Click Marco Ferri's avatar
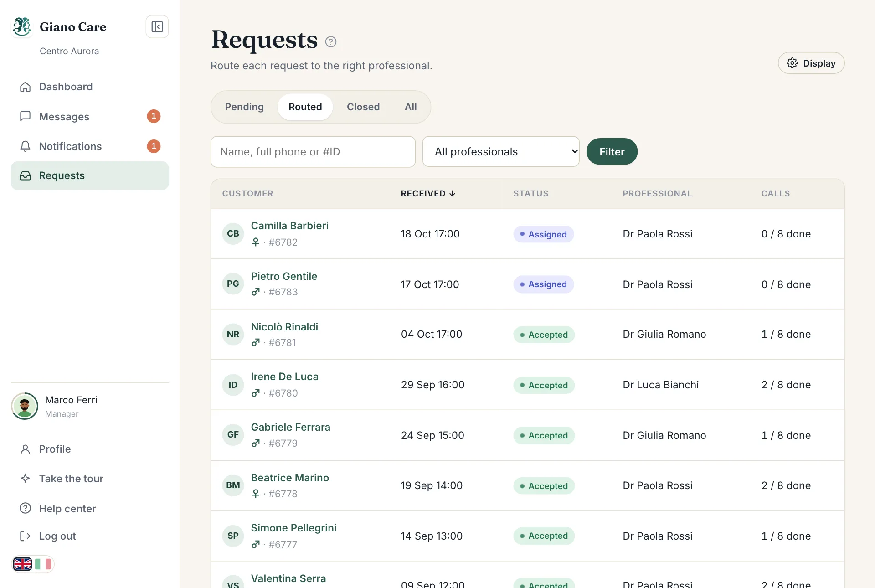This screenshot has width=875, height=588. point(25,406)
